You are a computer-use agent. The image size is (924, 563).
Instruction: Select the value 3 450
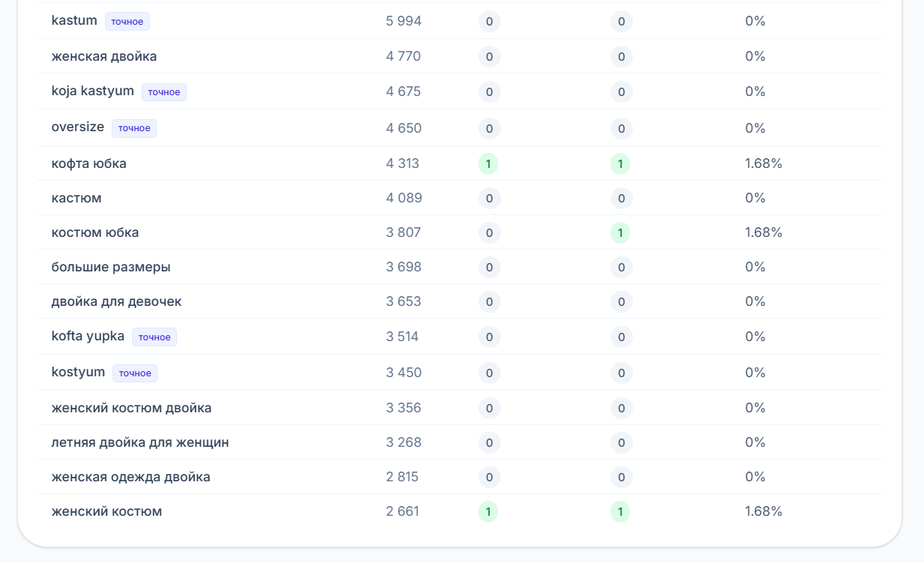403,373
